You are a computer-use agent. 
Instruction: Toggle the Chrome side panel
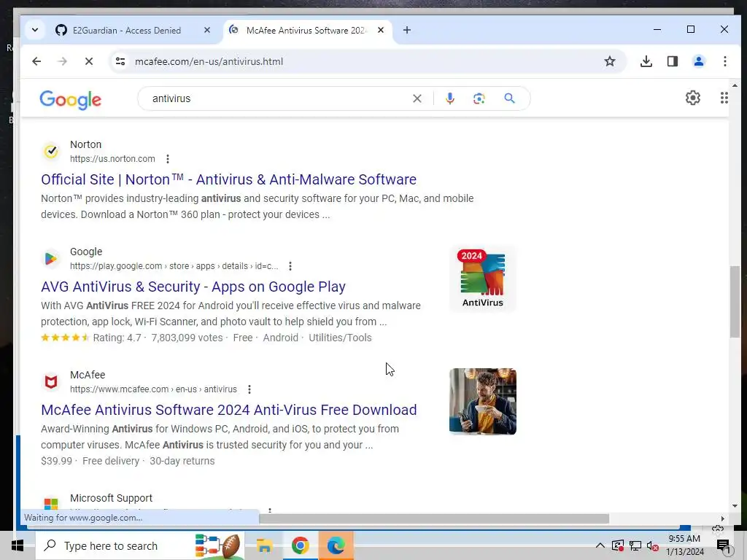(672, 61)
